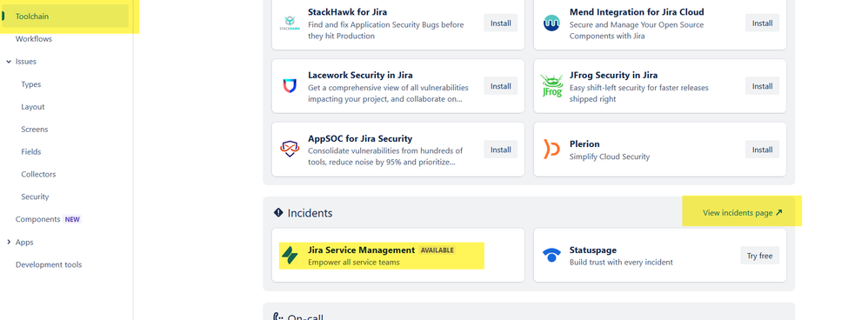
Task: Click the Statuspage blue icon
Action: (551, 256)
